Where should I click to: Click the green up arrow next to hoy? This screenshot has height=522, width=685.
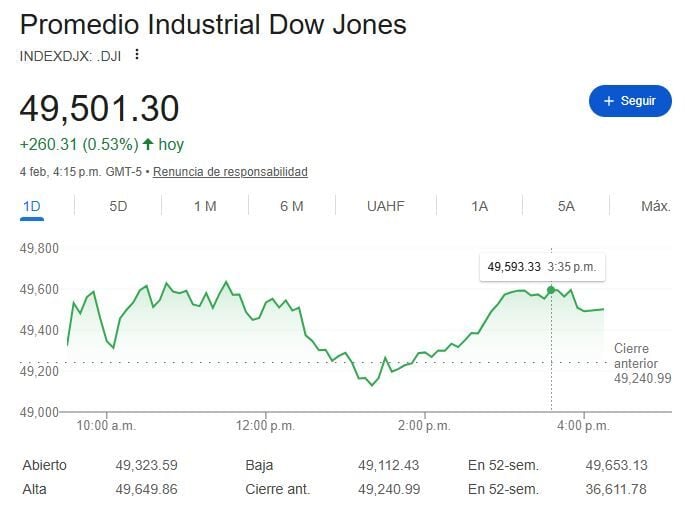pyautogui.click(x=147, y=145)
